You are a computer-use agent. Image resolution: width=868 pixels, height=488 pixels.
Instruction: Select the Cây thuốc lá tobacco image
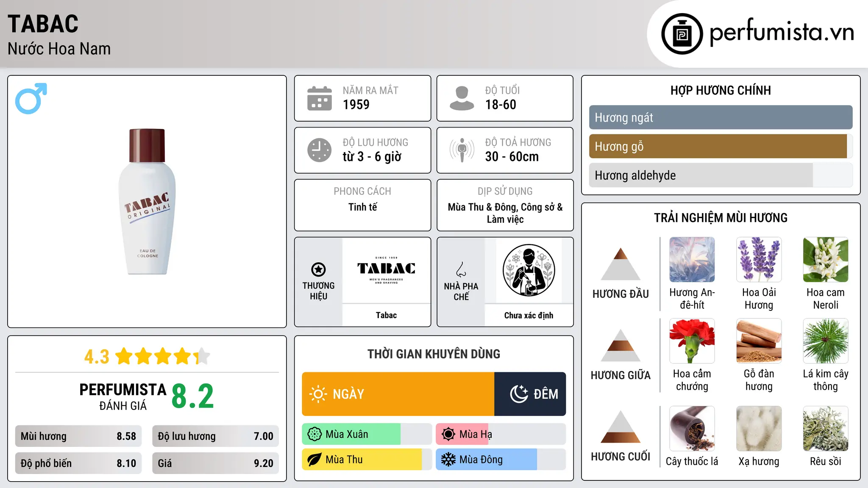[x=692, y=429]
